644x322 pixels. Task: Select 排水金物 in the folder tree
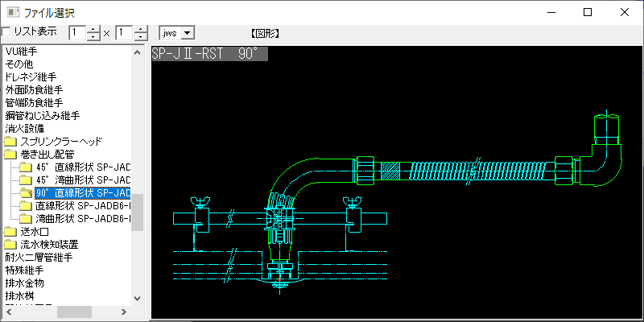[x=24, y=283]
